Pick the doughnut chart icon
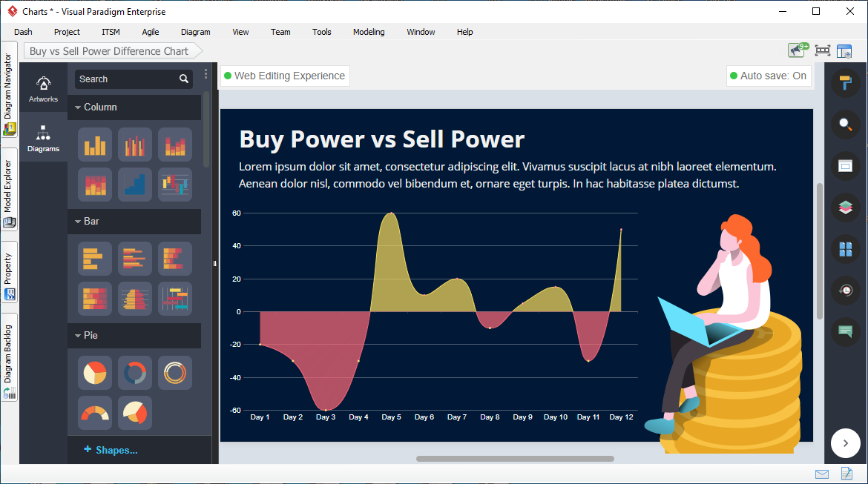 (134, 373)
